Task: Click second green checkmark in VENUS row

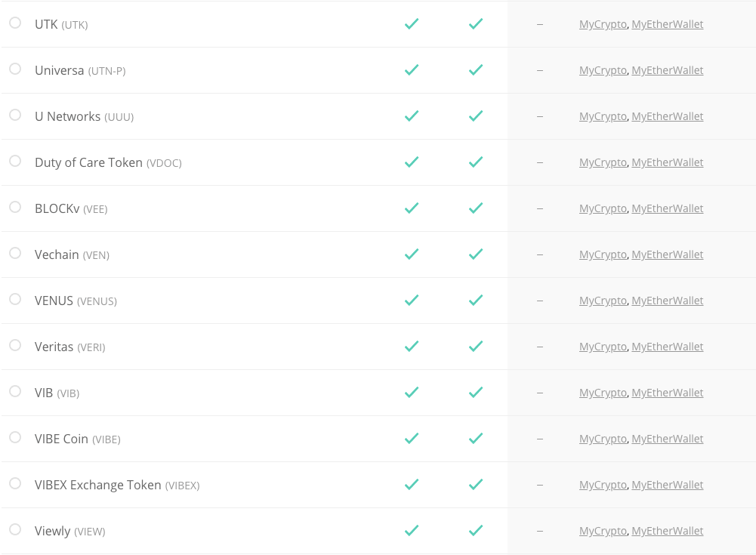Action: pos(476,301)
